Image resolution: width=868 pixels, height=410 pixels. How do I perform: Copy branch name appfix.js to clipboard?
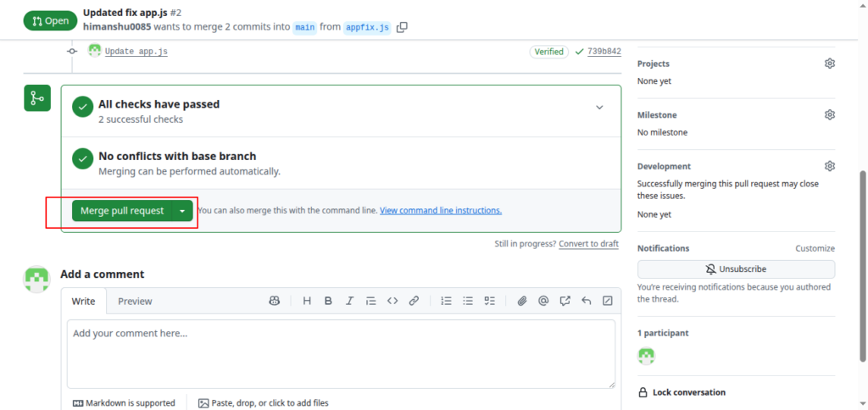pos(402,27)
